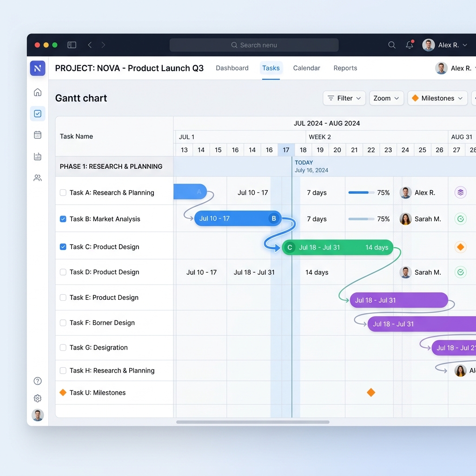Open the team members sidebar icon

pos(38,178)
